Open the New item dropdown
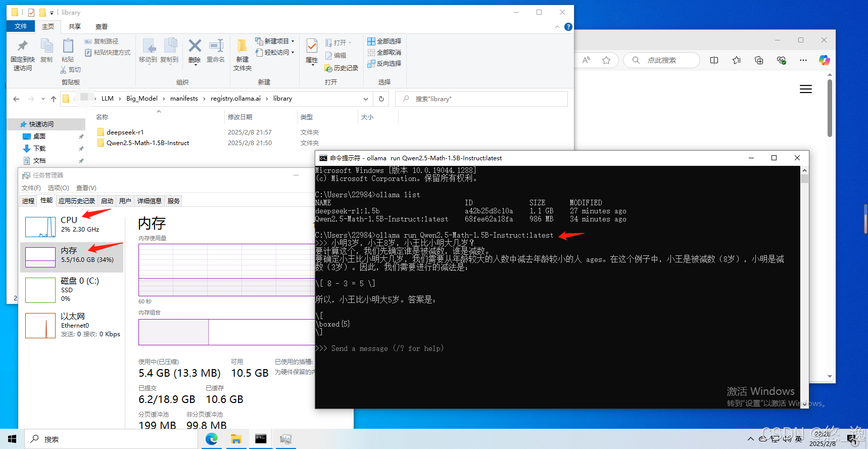The height and width of the screenshot is (449, 868). pyautogui.click(x=275, y=41)
